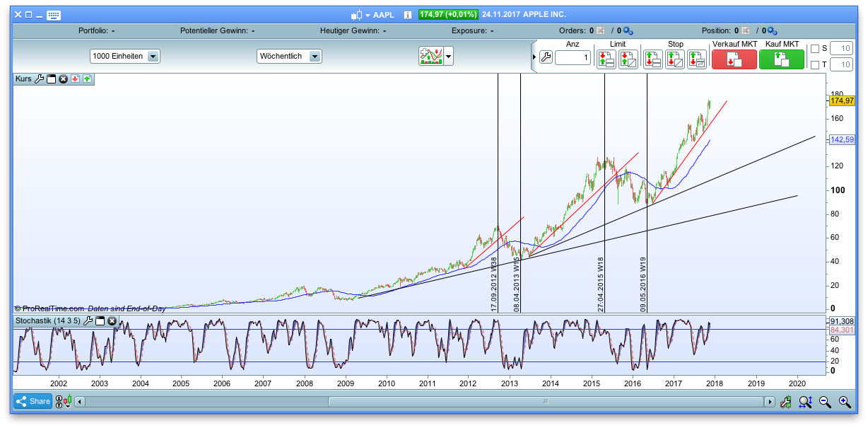Image resolution: width=868 pixels, height=428 pixels.
Task: Click the 17.09.2012 W38 vertical line marker
Action: pyautogui.click(x=494, y=284)
